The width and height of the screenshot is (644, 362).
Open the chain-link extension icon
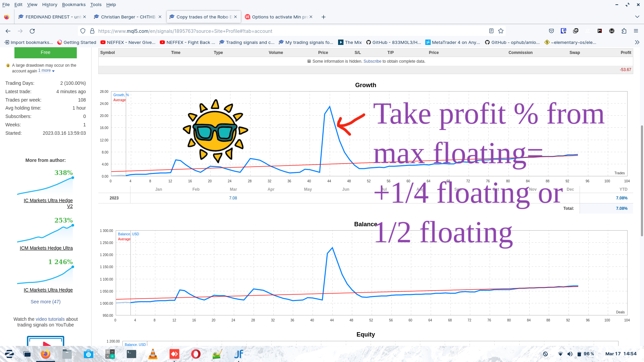coord(576,31)
